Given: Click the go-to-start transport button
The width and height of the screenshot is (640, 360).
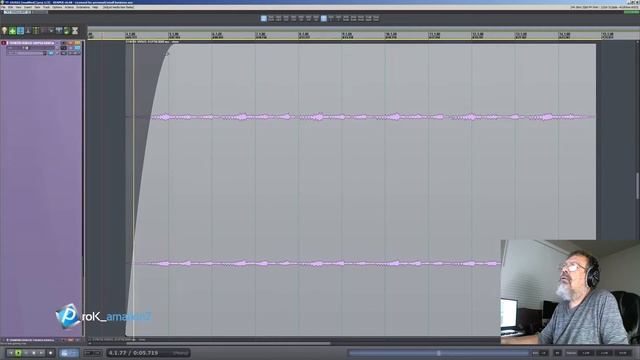Looking at the screenshot, I should tap(11, 353).
